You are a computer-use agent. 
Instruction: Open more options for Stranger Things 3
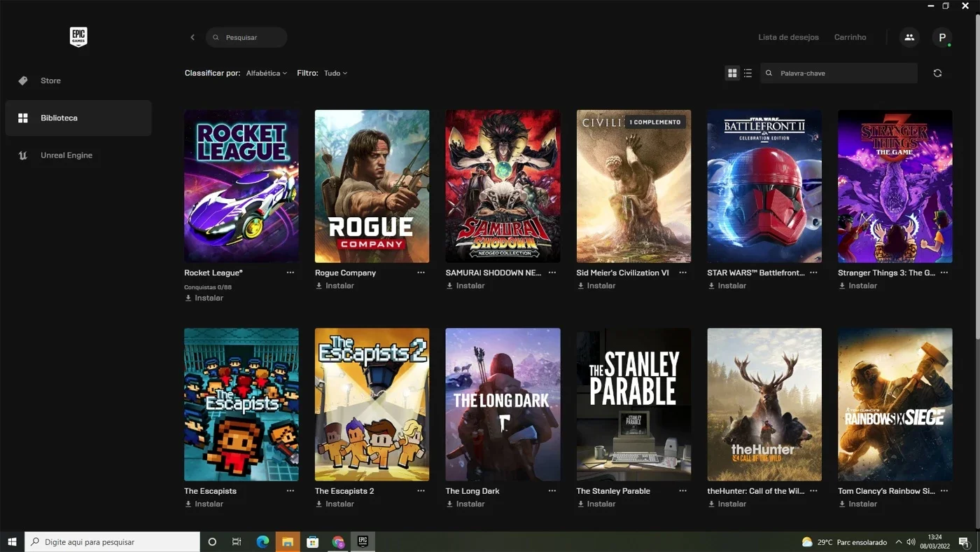[x=944, y=272]
